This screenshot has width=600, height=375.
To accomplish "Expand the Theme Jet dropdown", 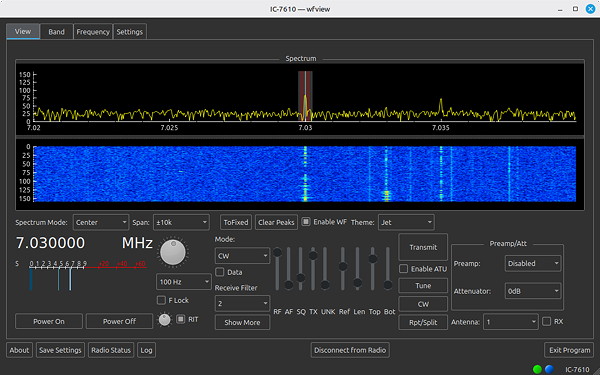I will pyautogui.click(x=406, y=222).
